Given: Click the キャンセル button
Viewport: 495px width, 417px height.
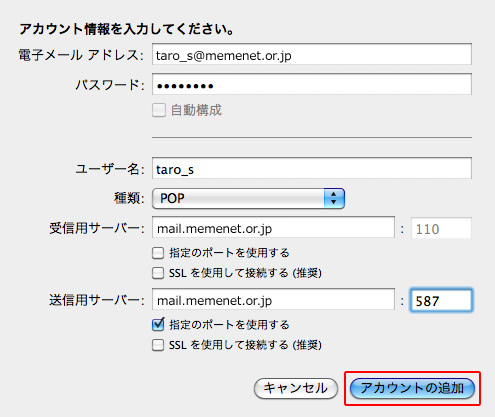Looking at the screenshot, I should point(296,388).
